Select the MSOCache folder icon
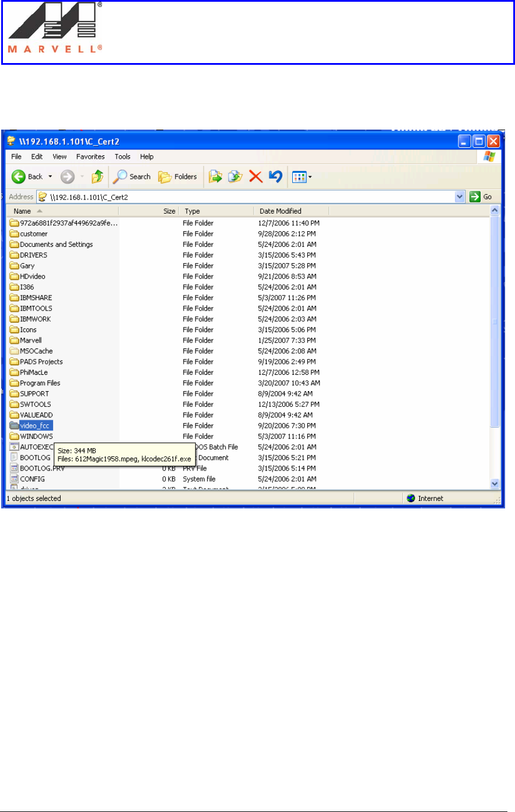This screenshot has height=812, width=515. click(15, 351)
